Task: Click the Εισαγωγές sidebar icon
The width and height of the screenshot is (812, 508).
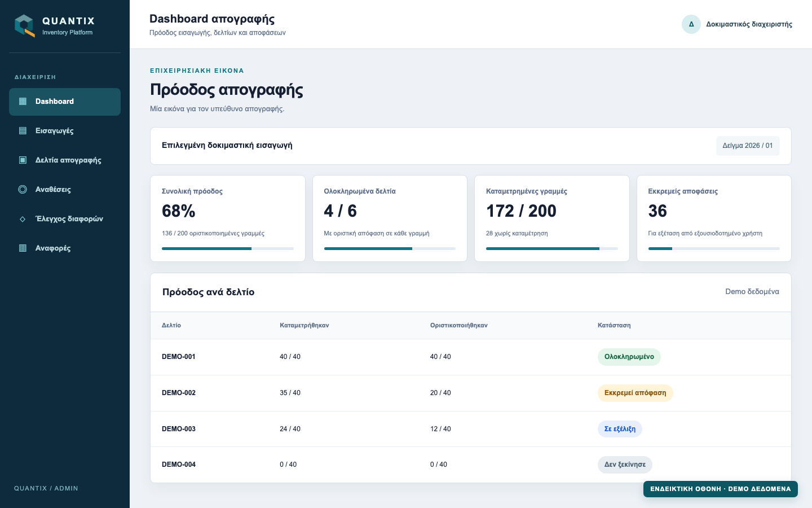Action: click(23, 131)
